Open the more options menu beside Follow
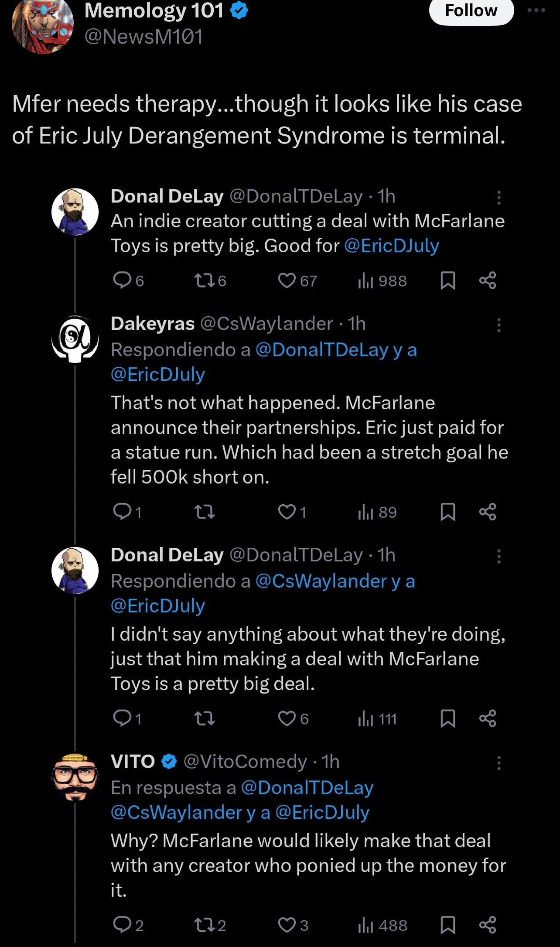 536,10
